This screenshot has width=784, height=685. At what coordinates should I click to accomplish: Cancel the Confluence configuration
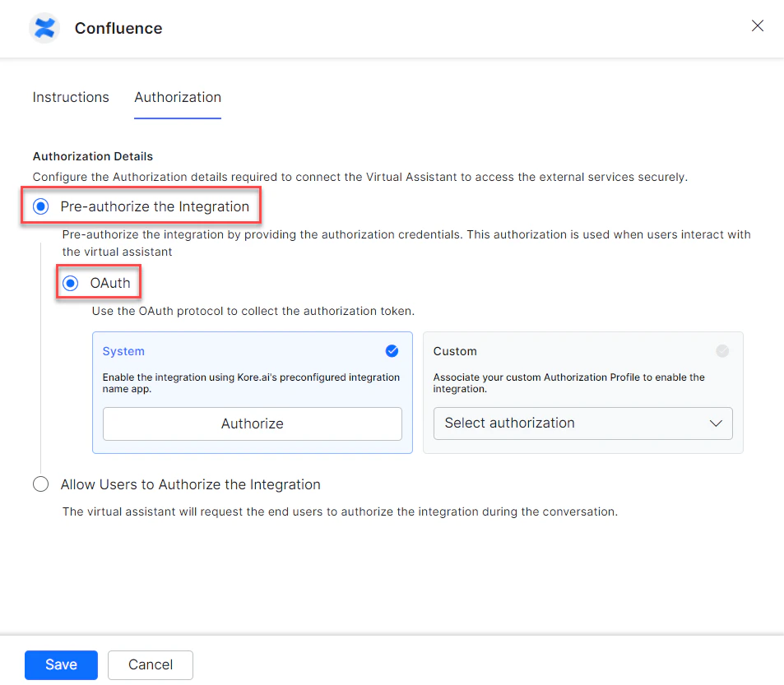pyautogui.click(x=150, y=664)
